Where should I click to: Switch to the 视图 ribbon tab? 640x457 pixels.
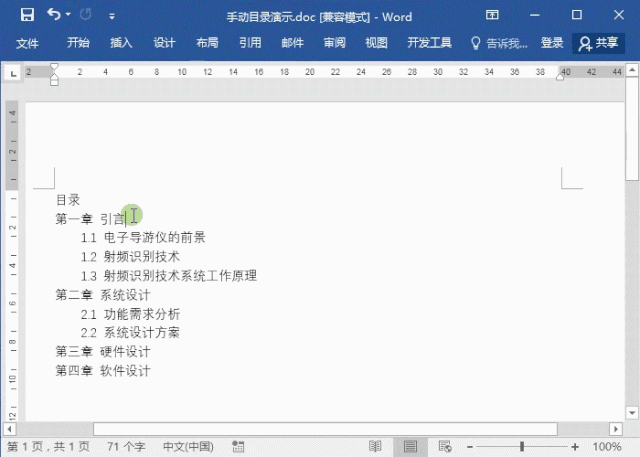[376, 43]
